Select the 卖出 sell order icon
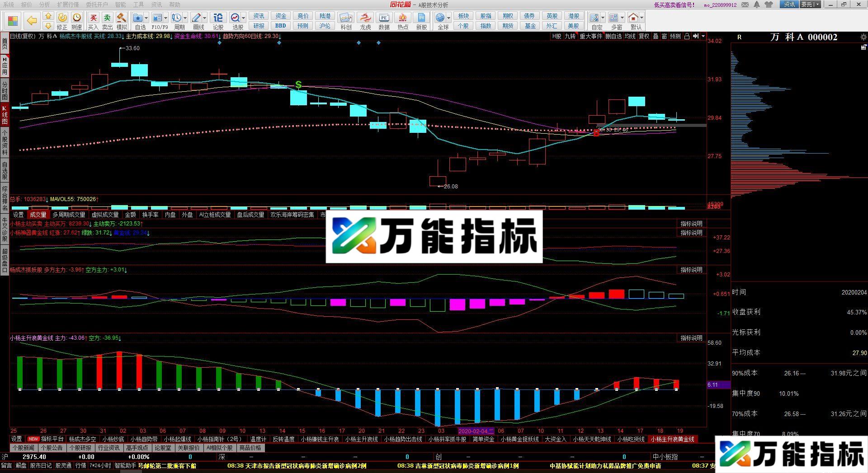The height and width of the screenshot is (473, 868). [x=107, y=18]
